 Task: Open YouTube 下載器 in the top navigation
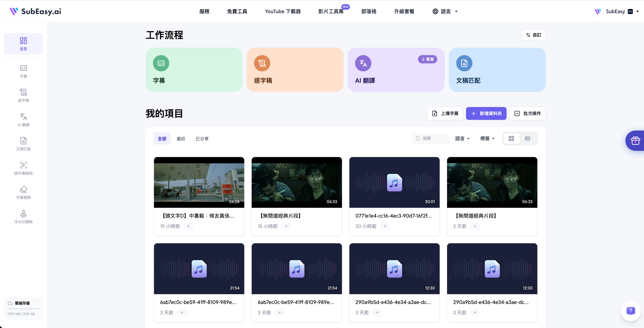pos(283,11)
